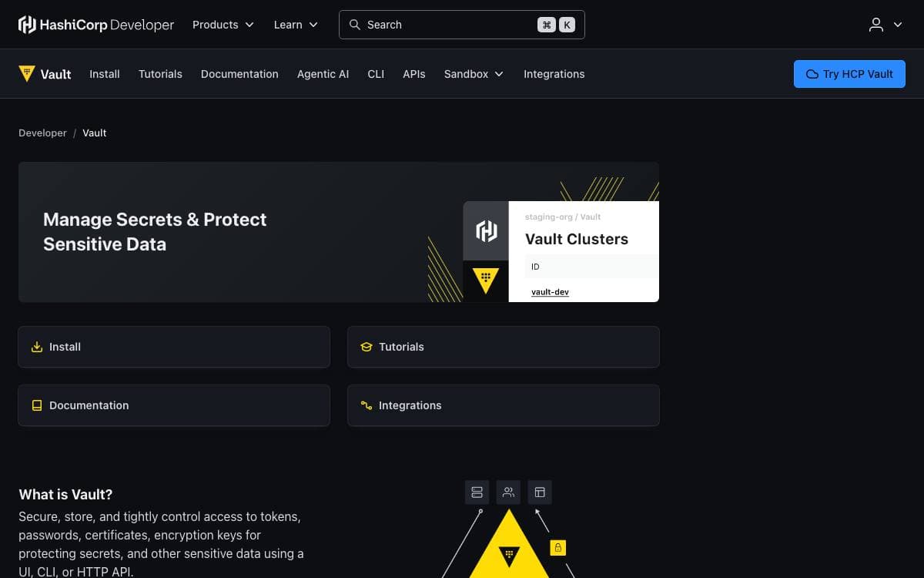924x578 pixels.
Task: Click the Vault triangle tile in hero image
Action: point(486,281)
